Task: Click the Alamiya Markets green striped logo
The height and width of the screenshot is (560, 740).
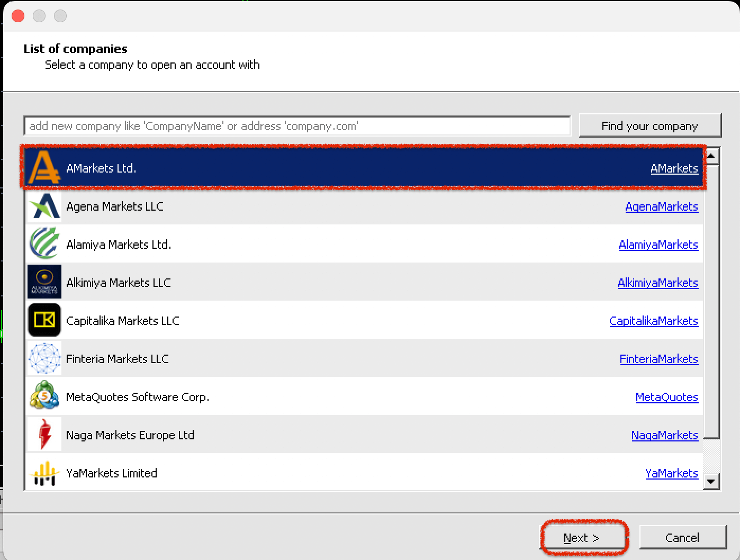Action: pos(44,244)
